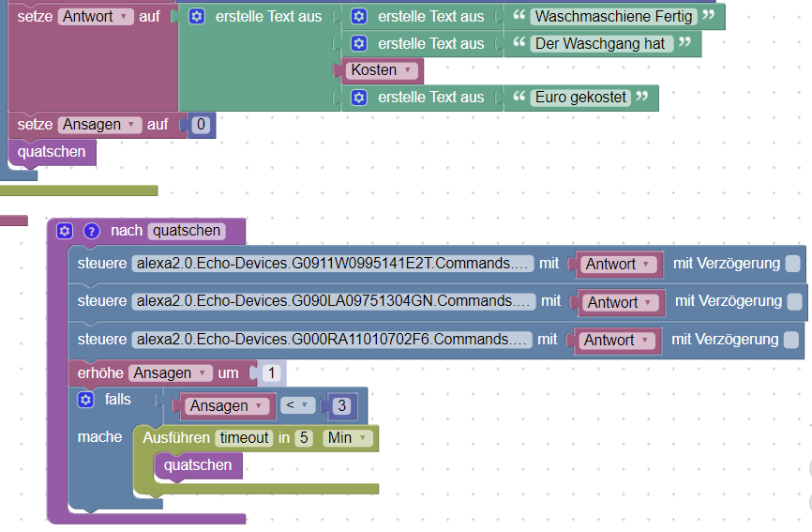Select the 'Ausführen' label on timeout block
The image size is (812, 532).
176,438
